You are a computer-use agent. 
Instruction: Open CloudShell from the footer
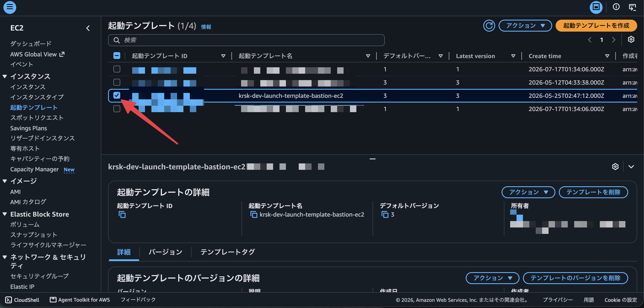tap(22, 300)
